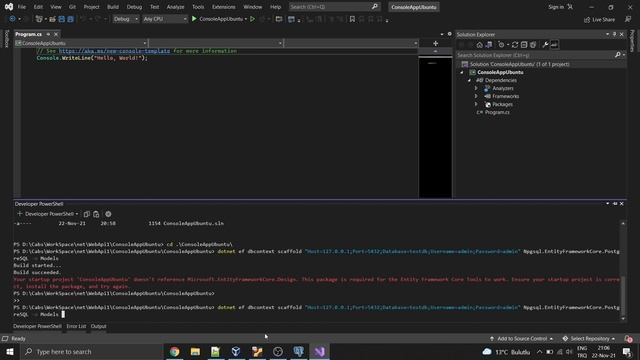This screenshot has height=360, width=640.
Task: Open the Debug configuration dropdown
Action: coord(126,19)
